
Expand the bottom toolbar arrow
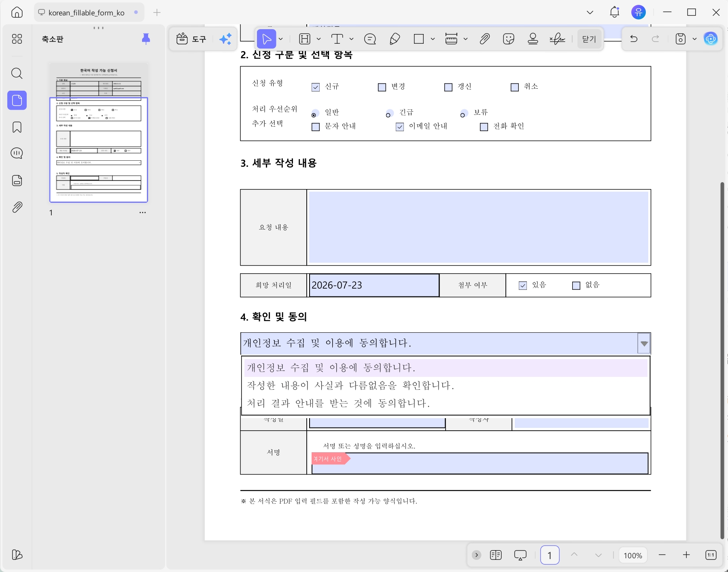click(x=476, y=555)
